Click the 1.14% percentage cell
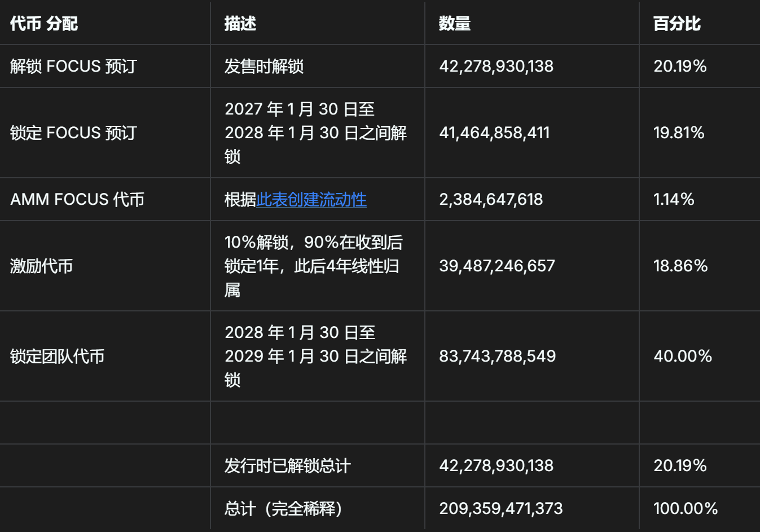This screenshot has height=532, width=760. pyautogui.click(x=674, y=200)
